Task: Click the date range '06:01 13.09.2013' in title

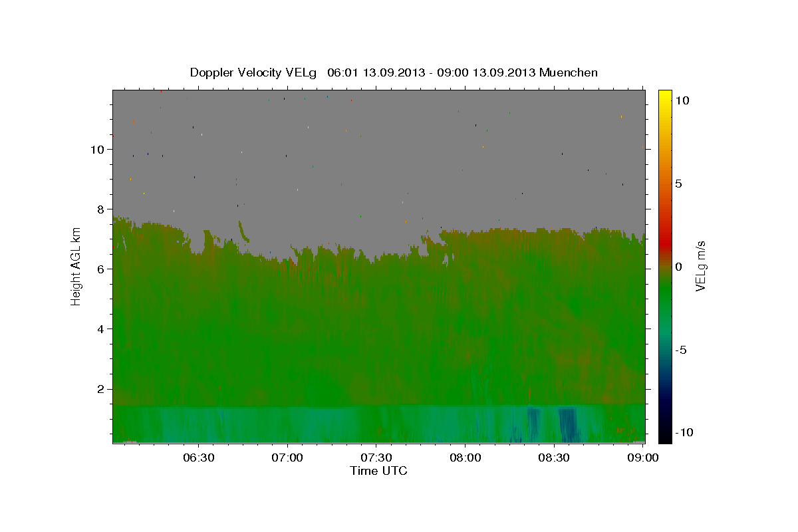Action: 377,72
